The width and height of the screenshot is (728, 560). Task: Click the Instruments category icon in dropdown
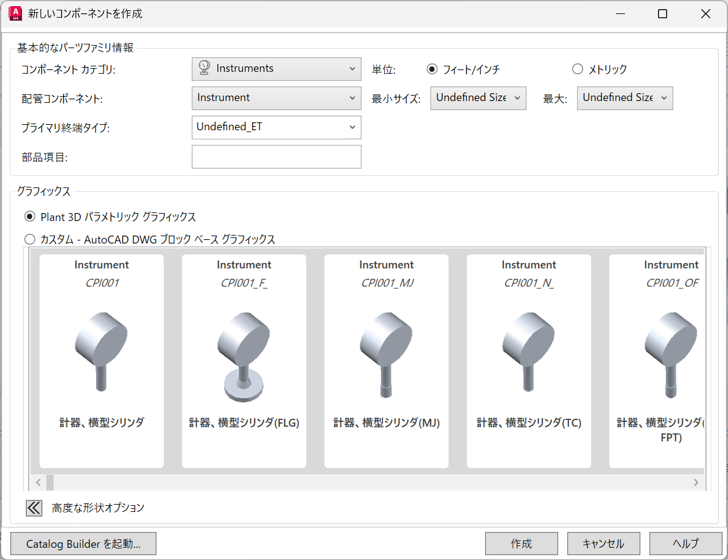click(x=205, y=68)
